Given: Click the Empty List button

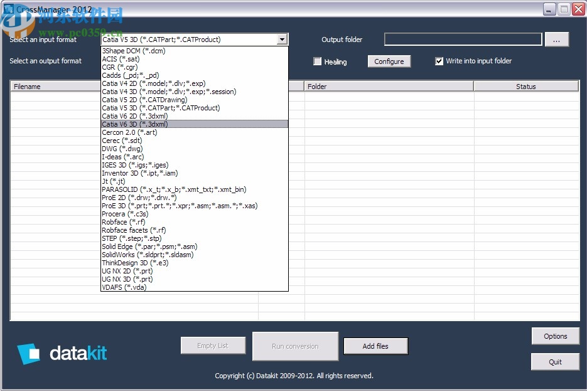Looking at the screenshot, I should (213, 346).
